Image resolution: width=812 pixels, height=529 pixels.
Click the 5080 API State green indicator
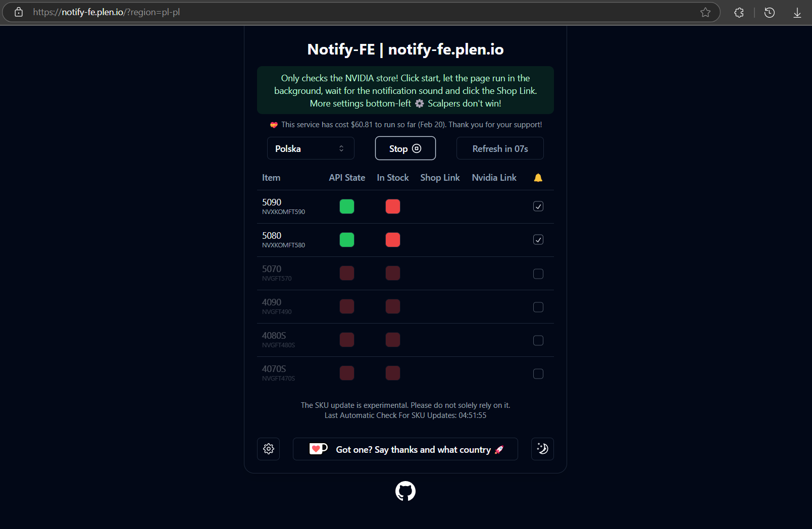coord(347,240)
